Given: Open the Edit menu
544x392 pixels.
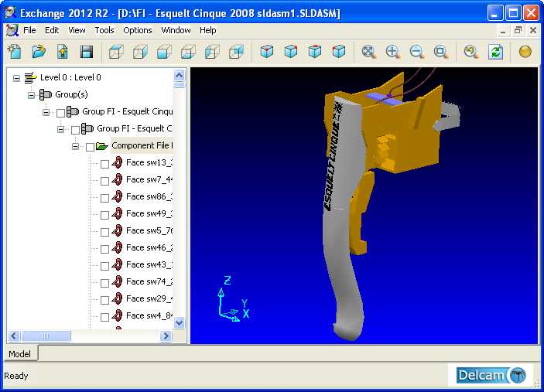Looking at the screenshot, I should click(52, 30).
